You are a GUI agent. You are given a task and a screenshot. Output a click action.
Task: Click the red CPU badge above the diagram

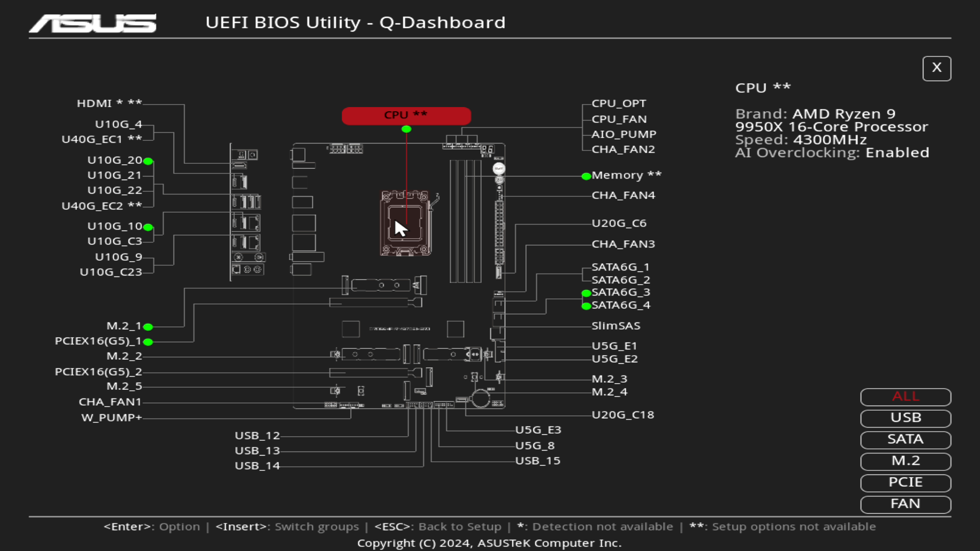(406, 115)
